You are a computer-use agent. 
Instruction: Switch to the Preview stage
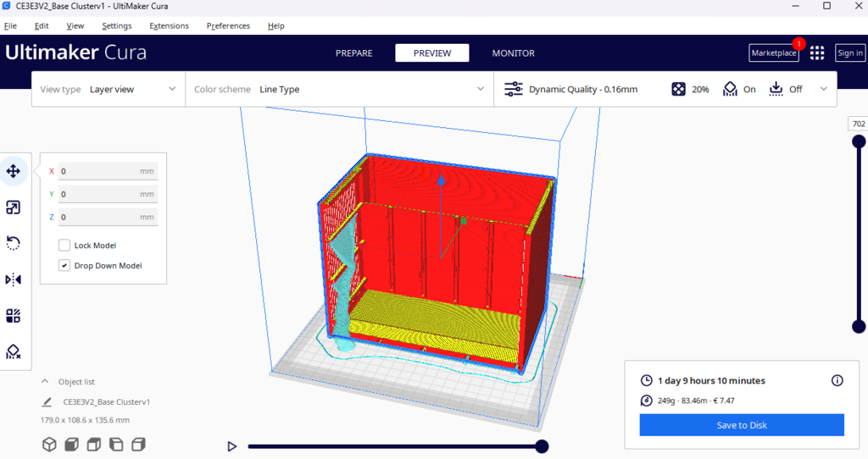[432, 53]
